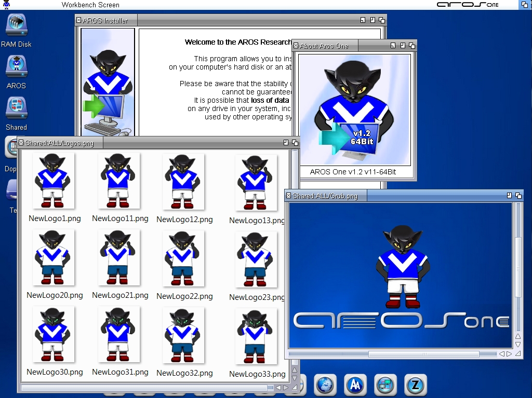Click the vertical scrollbar in Grub.png window

pyautogui.click(x=517, y=267)
